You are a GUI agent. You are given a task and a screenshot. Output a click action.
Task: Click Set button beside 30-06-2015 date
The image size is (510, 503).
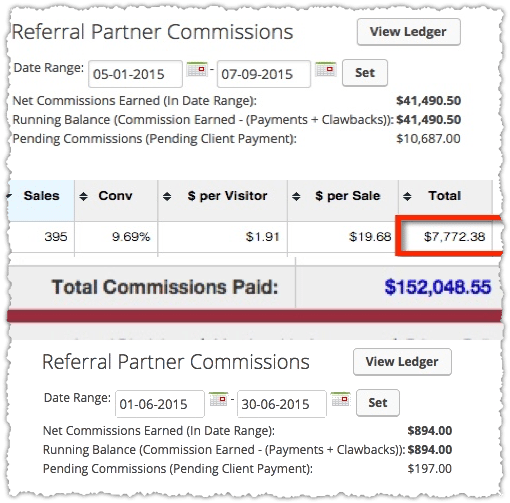pos(378,403)
